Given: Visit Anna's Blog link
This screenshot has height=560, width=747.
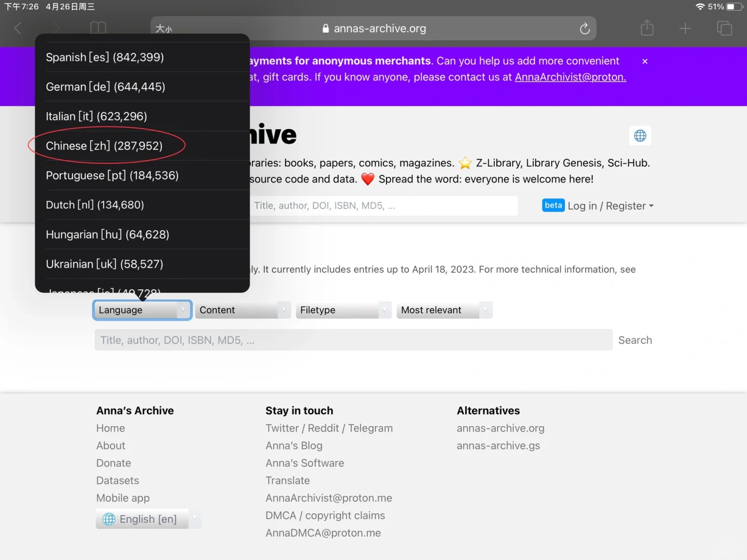Looking at the screenshot, I should pos(294,446).
